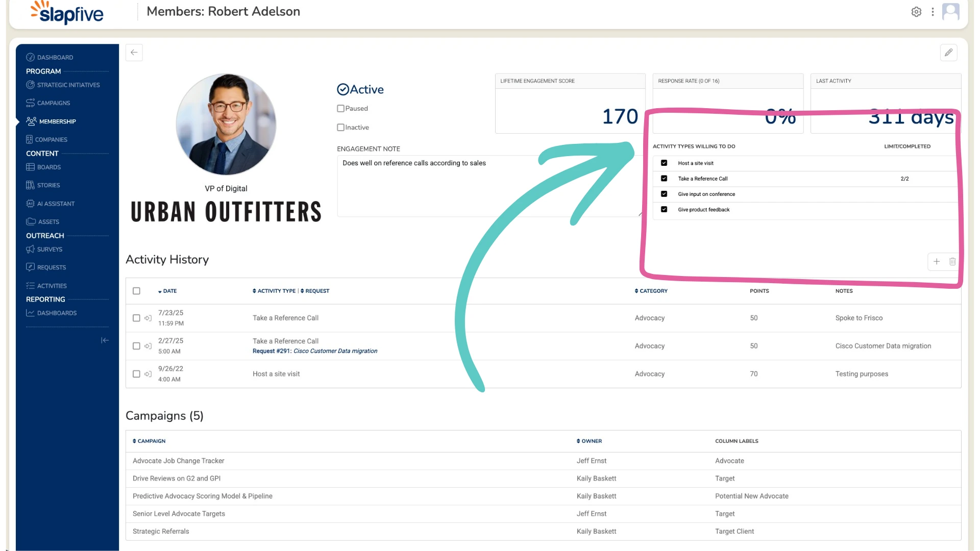
Task: Click into the Engagement Note text area
Action: pos(490,186)
